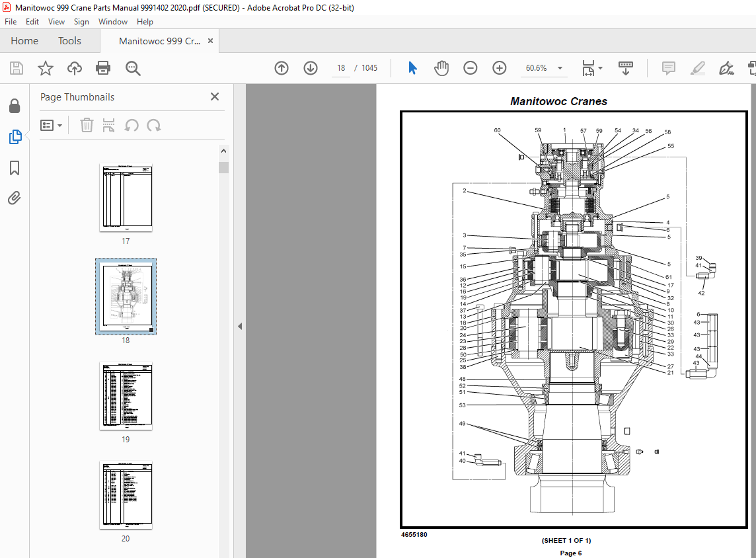Click the 'Manitowoc Cranes' page heading
Screen dimensions: 756x558
click(559, 101)
